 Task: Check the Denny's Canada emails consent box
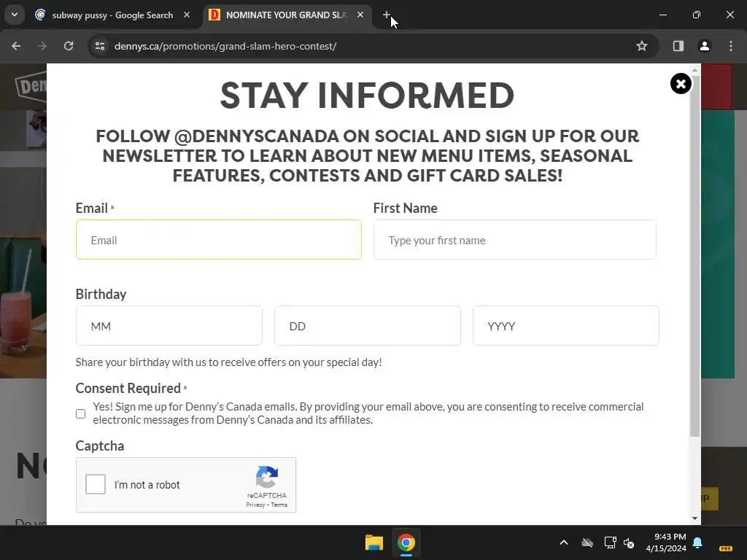pos(80,413)
